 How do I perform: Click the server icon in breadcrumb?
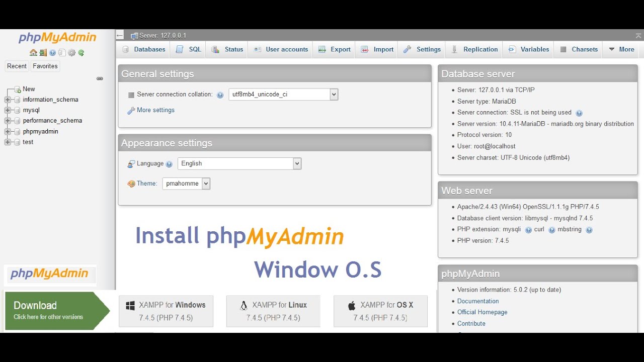pyautogui.click(x=134, y=36)
